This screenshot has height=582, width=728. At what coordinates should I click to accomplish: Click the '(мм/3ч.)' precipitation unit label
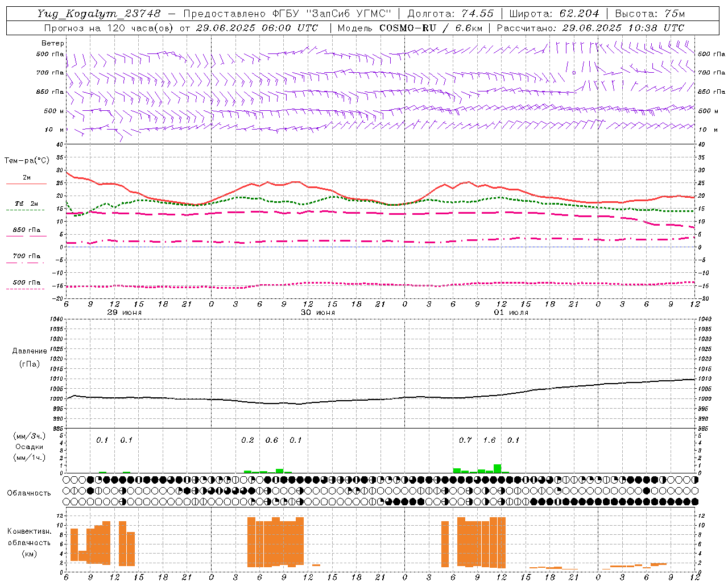pyautogui.click(x=30, y=436)
